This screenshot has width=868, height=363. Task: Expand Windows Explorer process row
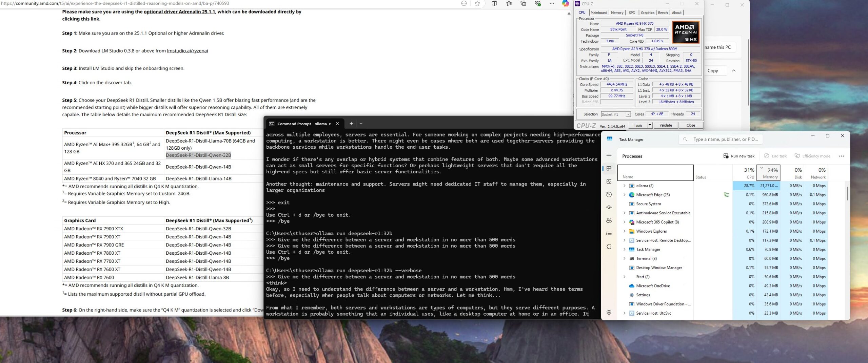tap(624, 231)
